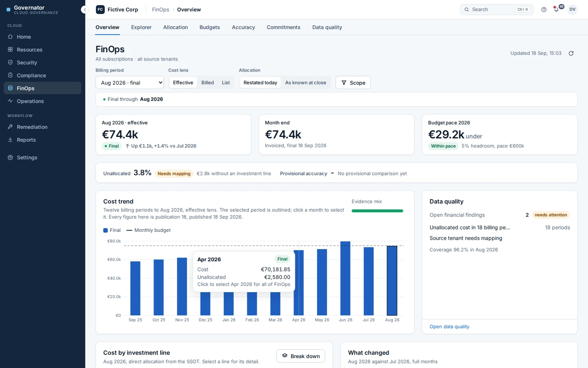Screen dimensions: 588x368
Task: Click the Governator logo icon
Action: pyautogui.click(x=9, y=9)
